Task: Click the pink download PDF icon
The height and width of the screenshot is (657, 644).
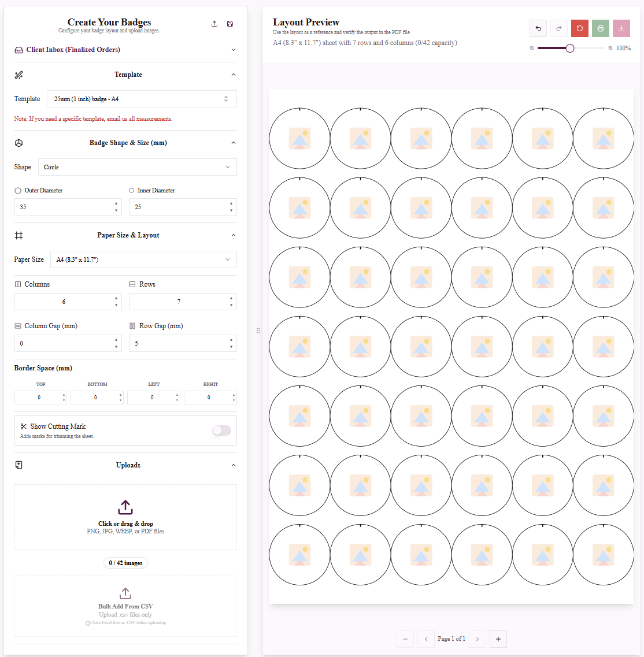Action: (x=621, y=28)
